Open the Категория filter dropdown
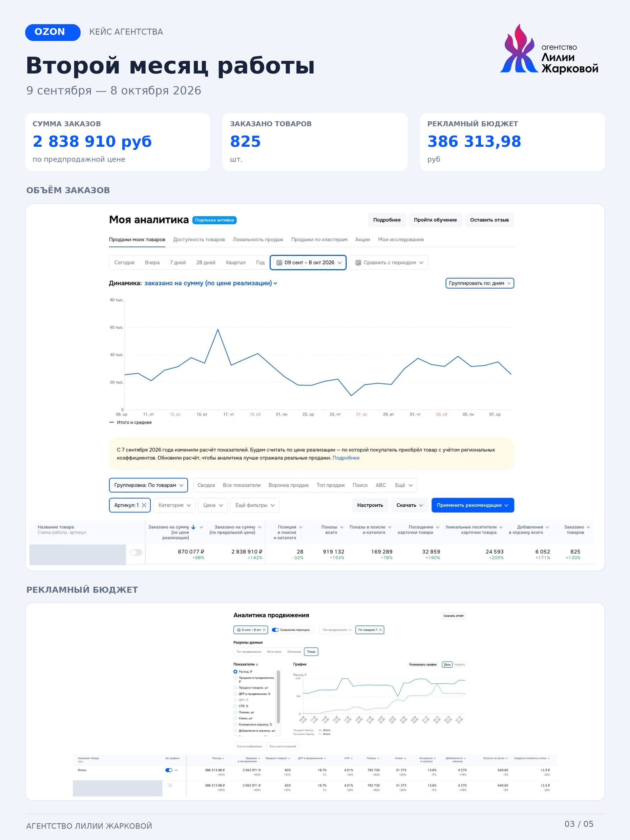Image resolution: width=630 pixels, height=840 pixels. (174, 505)
